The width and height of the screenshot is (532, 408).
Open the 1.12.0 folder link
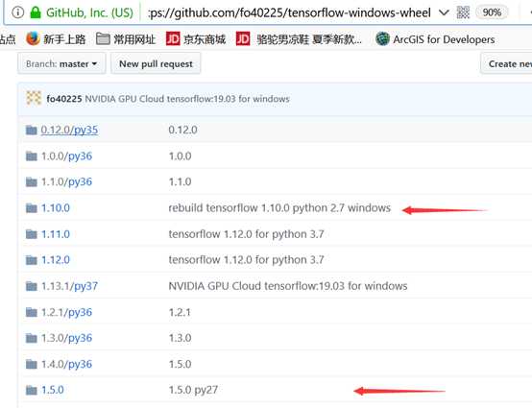(56, 260)
